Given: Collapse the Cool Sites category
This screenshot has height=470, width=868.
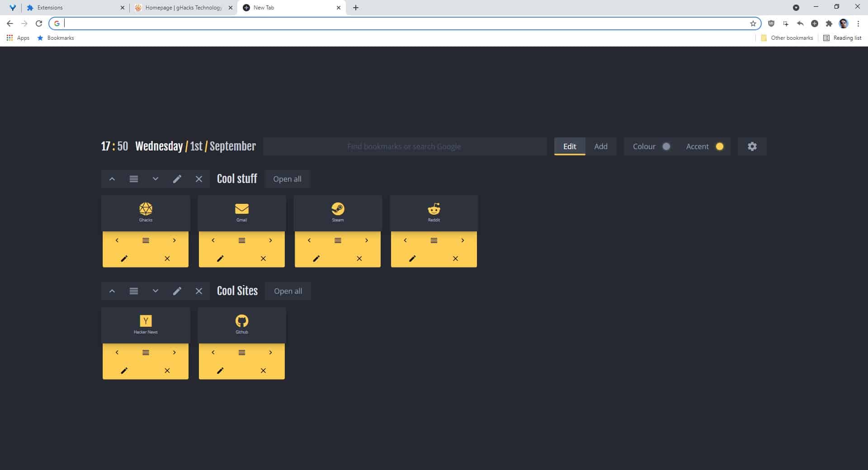Looking at the screenshot, I should 112,291.
